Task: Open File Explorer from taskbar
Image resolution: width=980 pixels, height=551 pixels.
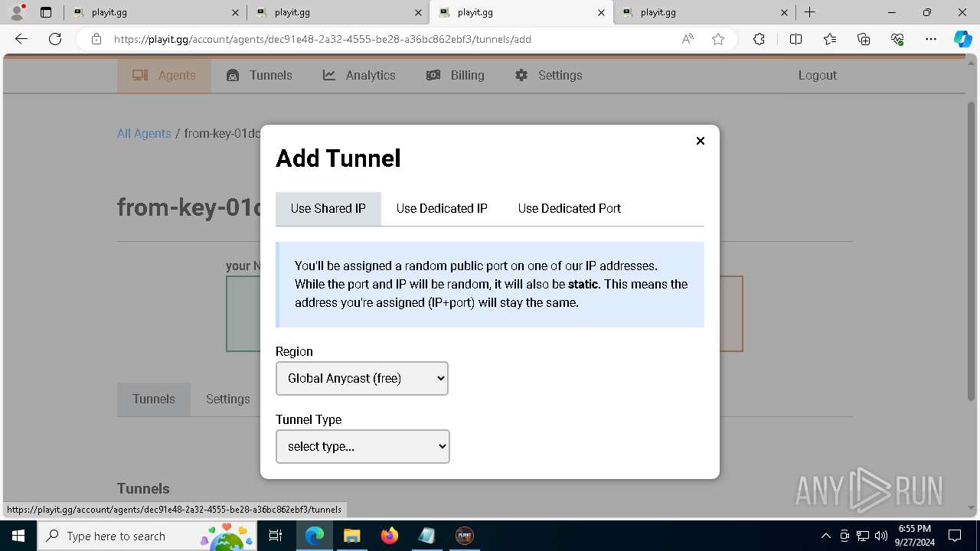Action: click(x=351, y=536)
